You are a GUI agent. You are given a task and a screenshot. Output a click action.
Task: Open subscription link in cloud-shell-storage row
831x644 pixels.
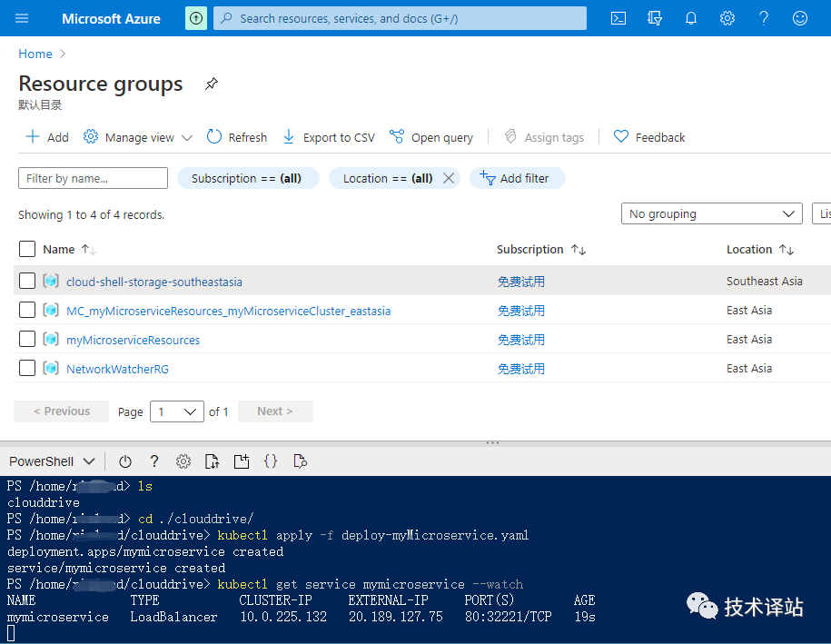tap(521, 282)
